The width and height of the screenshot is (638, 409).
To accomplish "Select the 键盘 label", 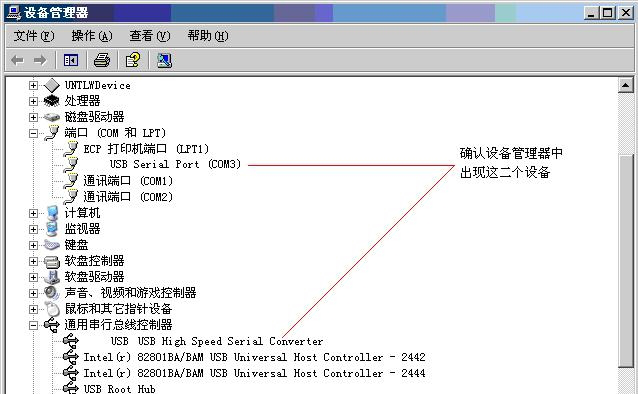I will click(x=76, y=245).
